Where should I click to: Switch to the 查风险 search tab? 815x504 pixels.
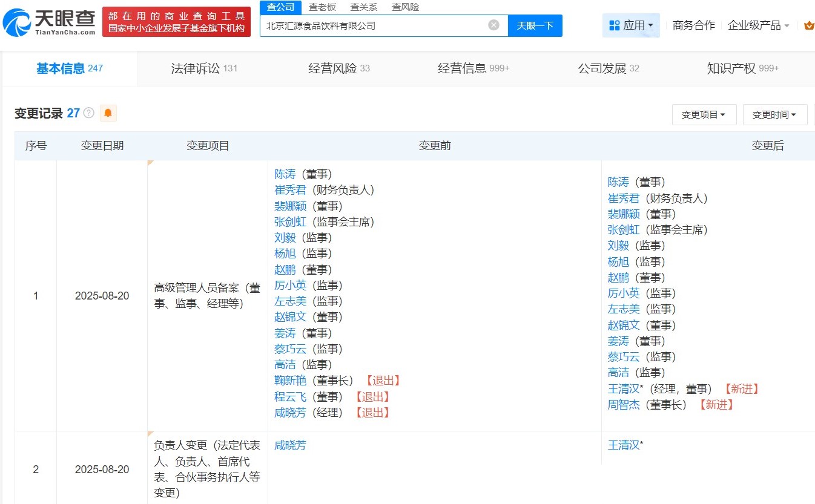click(x=405, y=7)
